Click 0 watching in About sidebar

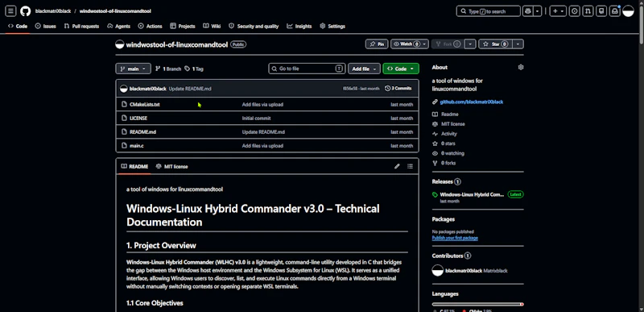point(452,153)
